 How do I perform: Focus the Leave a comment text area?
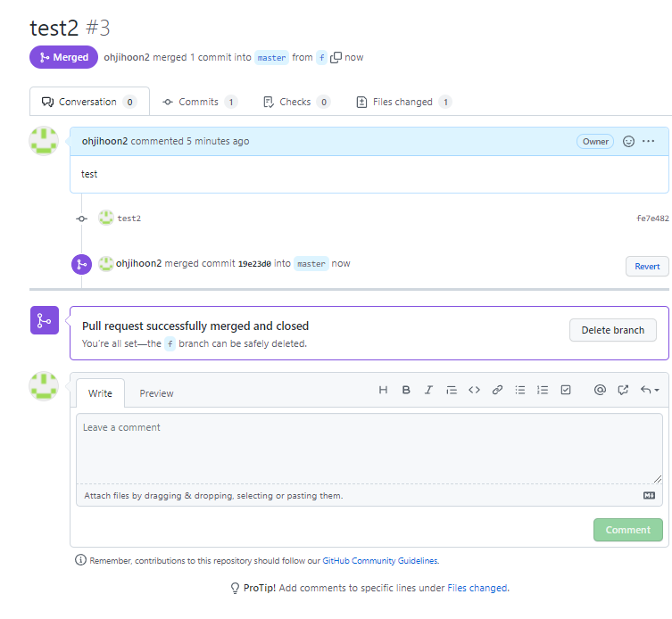point(369,449)
